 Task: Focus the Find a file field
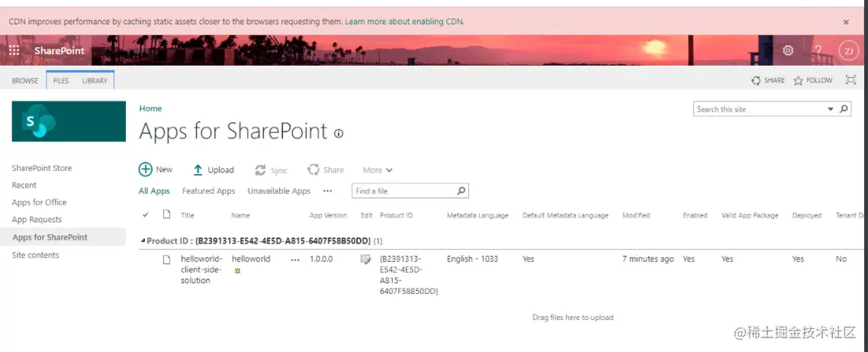coord(403,191)
